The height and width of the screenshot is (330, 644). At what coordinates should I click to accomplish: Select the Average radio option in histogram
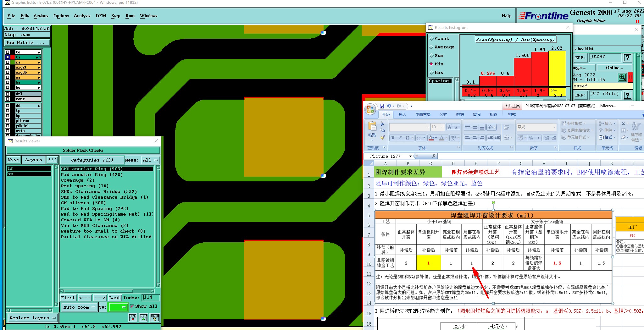(x=431, y=47)
